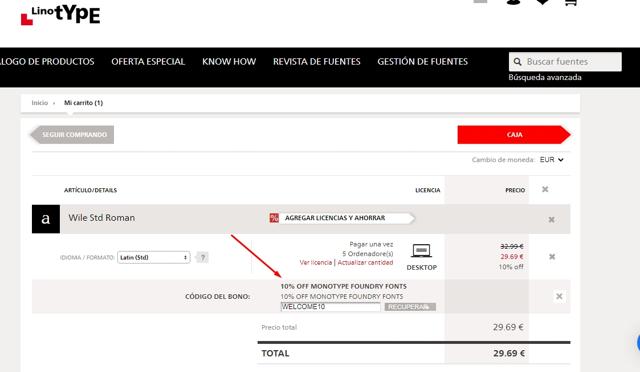This screenshot has height=372, width=640.
Task: Remove the applied coupon code
Action: 559,296
